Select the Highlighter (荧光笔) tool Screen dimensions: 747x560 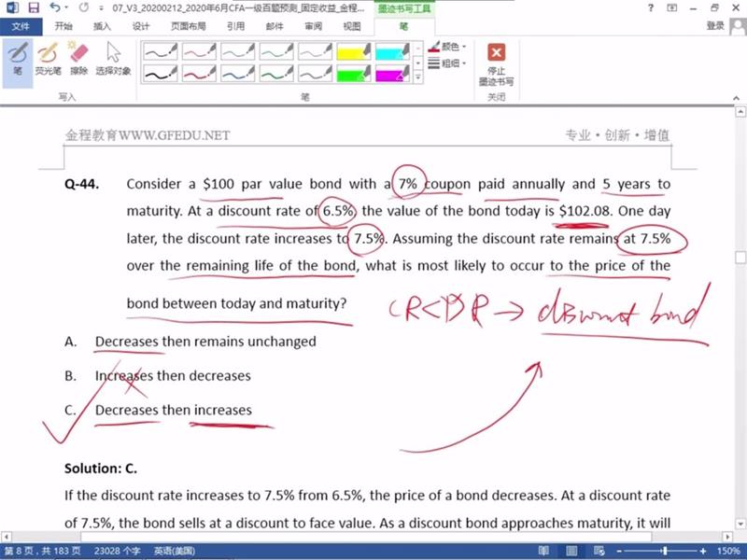tap(47, 59)
